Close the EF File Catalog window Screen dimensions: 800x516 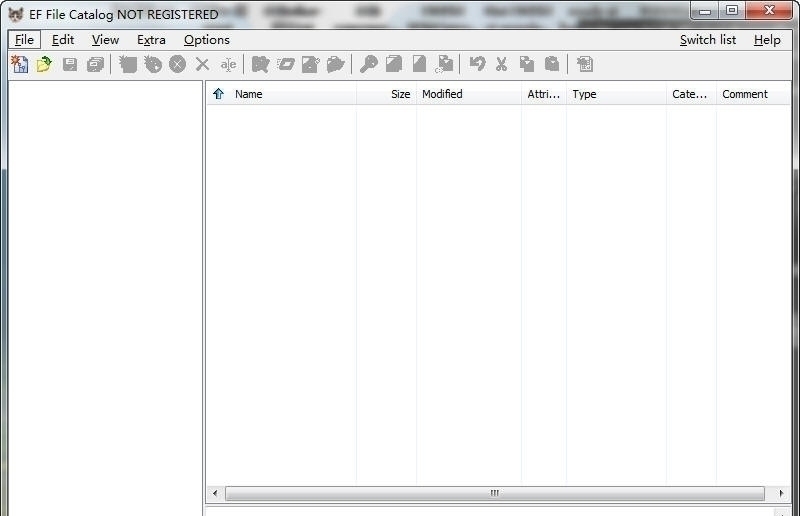pyautogui.click(x=769, y=11)
